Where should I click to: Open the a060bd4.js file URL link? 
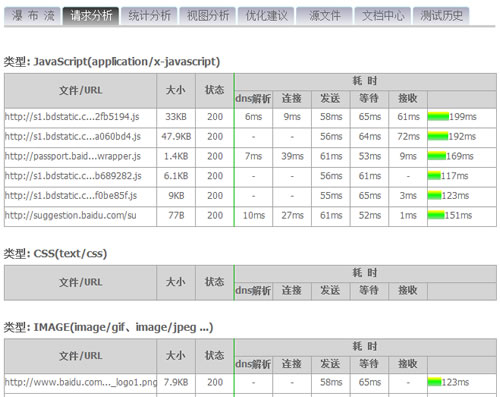(x=73, y=137)
